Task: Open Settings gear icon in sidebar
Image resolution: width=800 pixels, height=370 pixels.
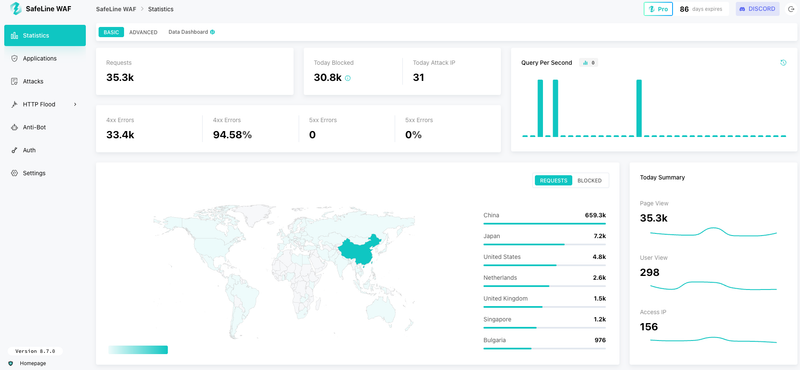Action: pos(14,174)
